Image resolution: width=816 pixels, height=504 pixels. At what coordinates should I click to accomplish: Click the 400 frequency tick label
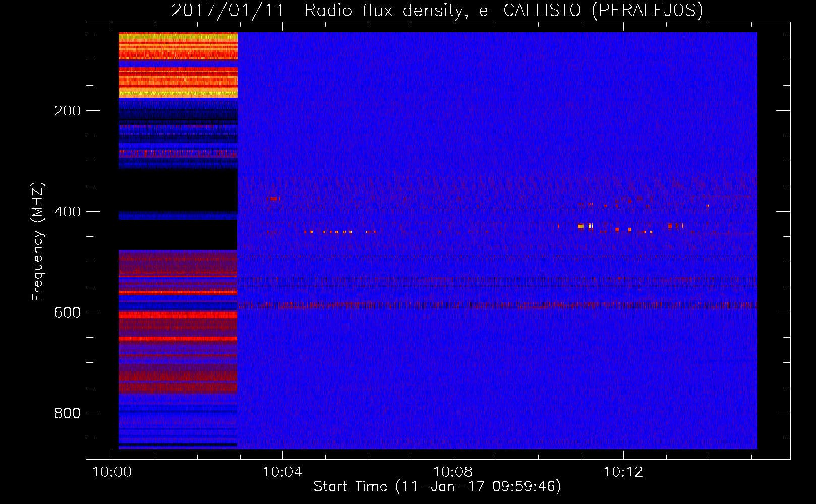(x=68, y=212)
